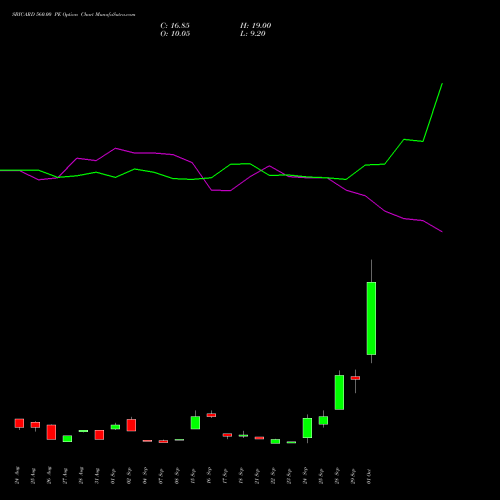This screenshot has height=500, width=500.
Task: Click the 08 Sep date label
Action: (178, 475)
